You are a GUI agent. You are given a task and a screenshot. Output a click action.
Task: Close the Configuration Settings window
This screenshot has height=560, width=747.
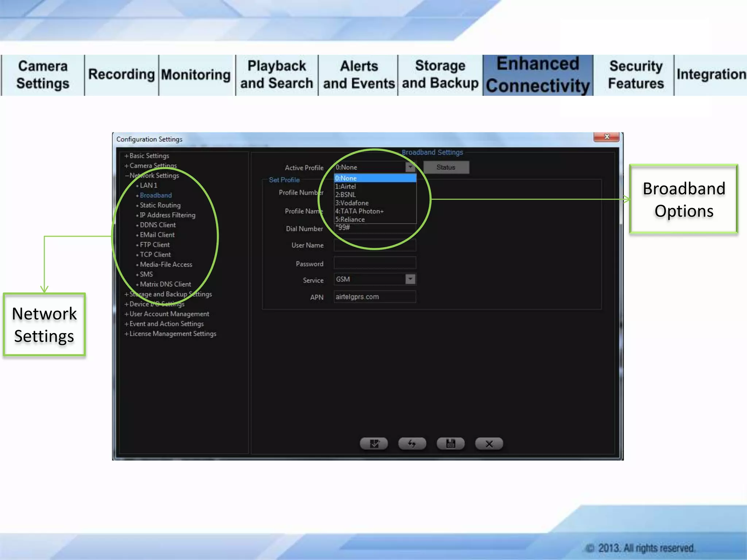[607, 137]
